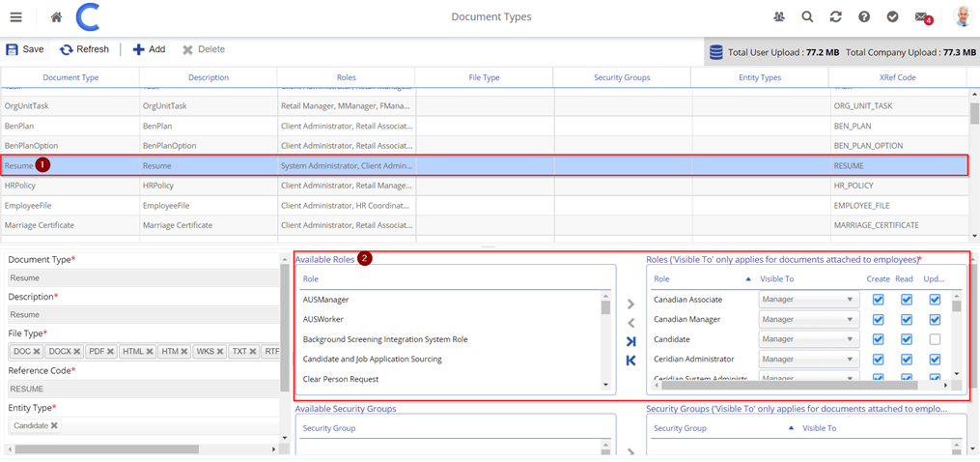Enable Update checkbox for Candidate role
The image size is (980, 462).
point(935,339)
